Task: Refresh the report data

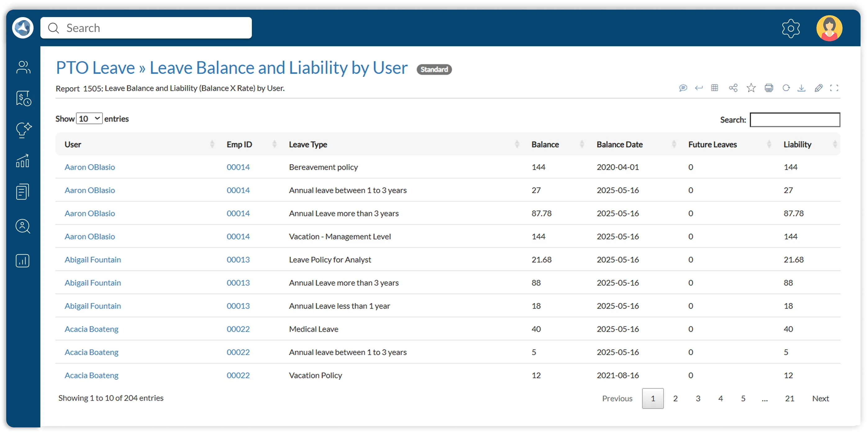Action: pos(786,88)
